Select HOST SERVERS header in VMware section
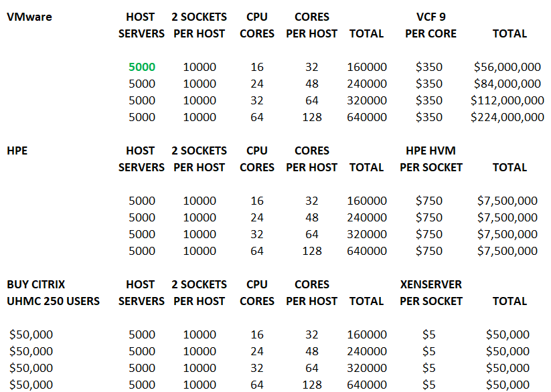Image resolution: width=551 pixels, height=392 pixels. [x=141, y=25]
